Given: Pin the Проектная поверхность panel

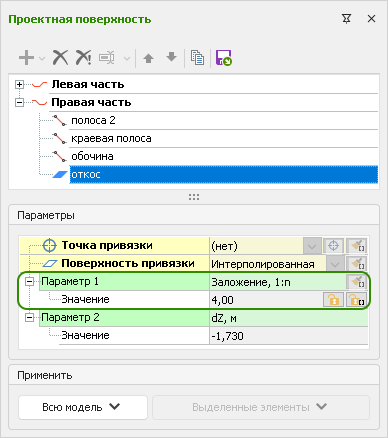Looking at the screenshot, I should [347, 19].
